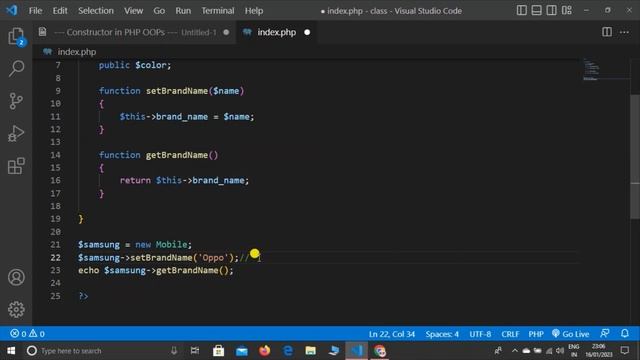Open the Go menu
640x360 pixels.
[x=159, y=11]
